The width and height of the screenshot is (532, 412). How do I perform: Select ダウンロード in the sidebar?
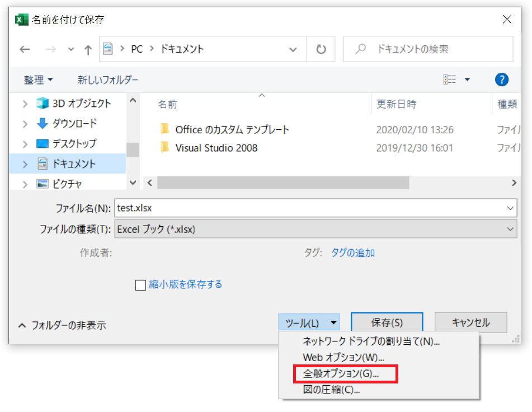click(74, 124)
